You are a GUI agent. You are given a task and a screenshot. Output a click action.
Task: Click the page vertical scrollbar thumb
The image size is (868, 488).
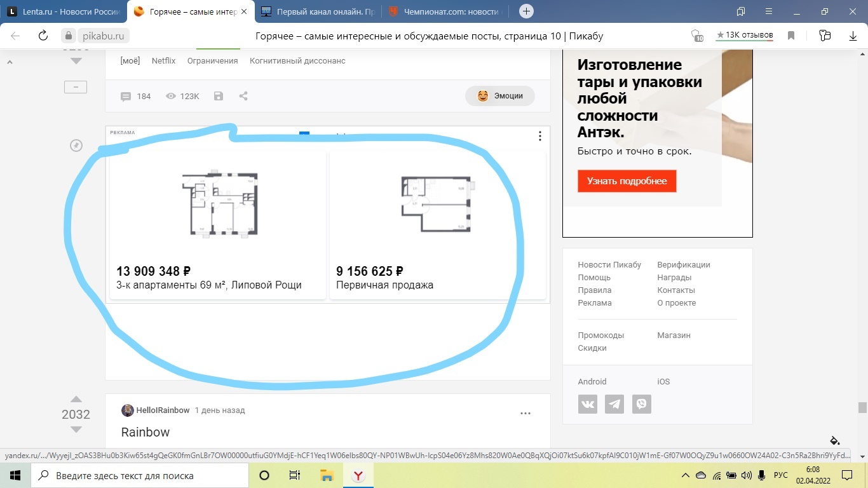(862, 407)
